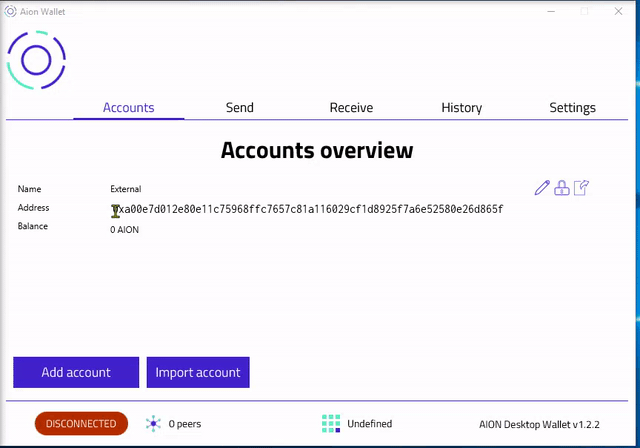Click the account name External
The height and width of the screenshot is (448, 640).
pyautogui.click(x=126, y=189)
